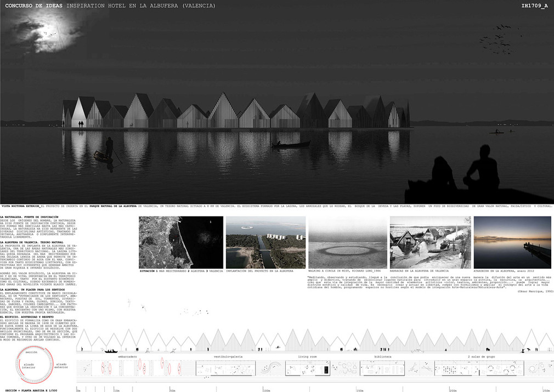Click the living room floor plan box
The image size is (554, 392).
pyautogui.click(x=308, y=368)
